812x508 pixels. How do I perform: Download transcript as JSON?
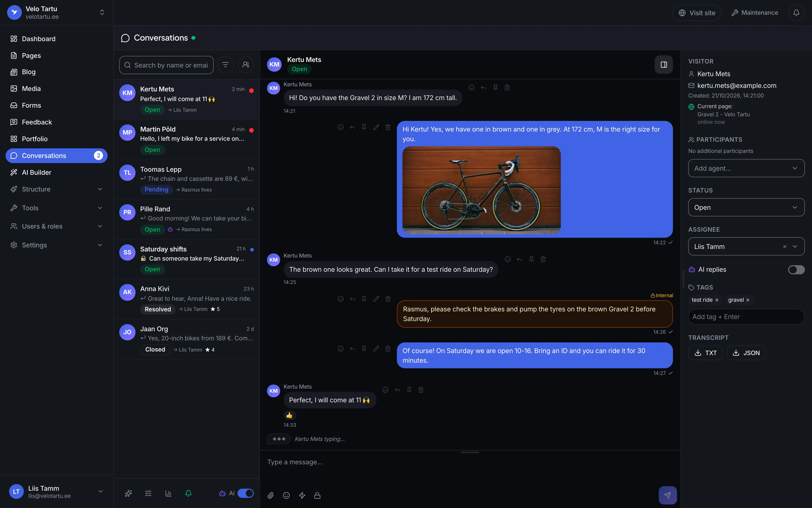click(746, 353)
